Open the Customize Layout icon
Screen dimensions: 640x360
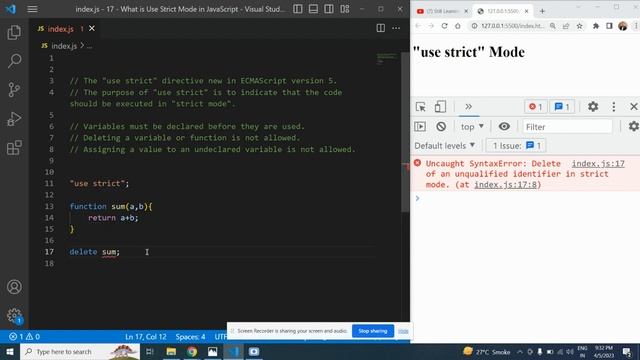click(x=345, y=9)
